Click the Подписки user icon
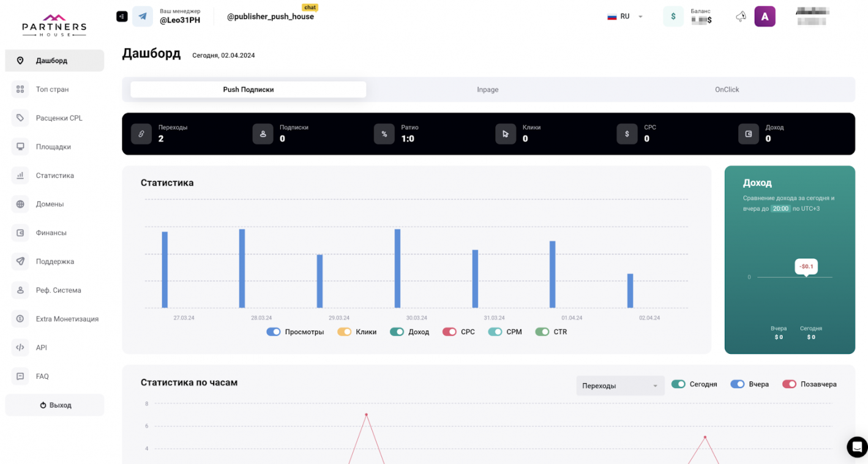The width and height of the screenshot is (868, 464). point(263,134)
